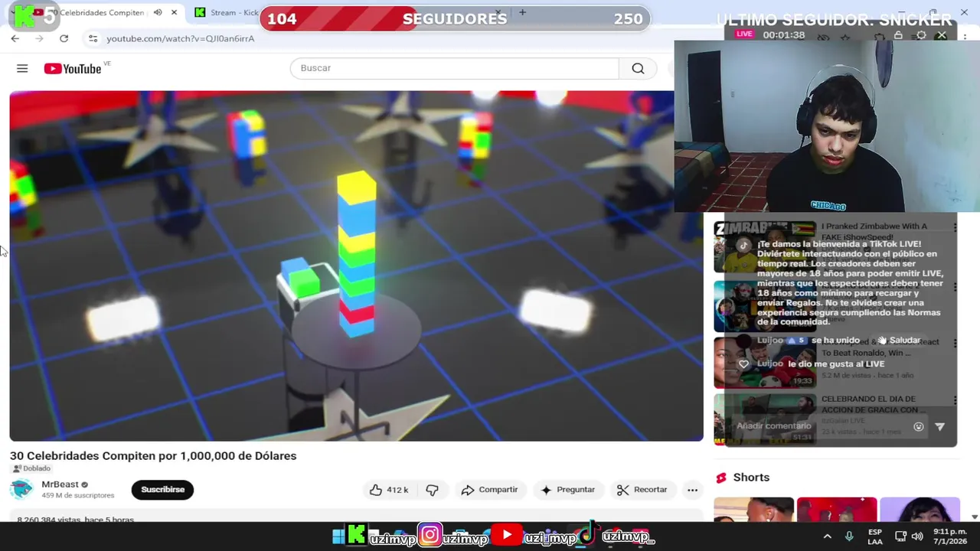
Task: Open clock showing 9:11 p.m.
Action: coord(949,536)
